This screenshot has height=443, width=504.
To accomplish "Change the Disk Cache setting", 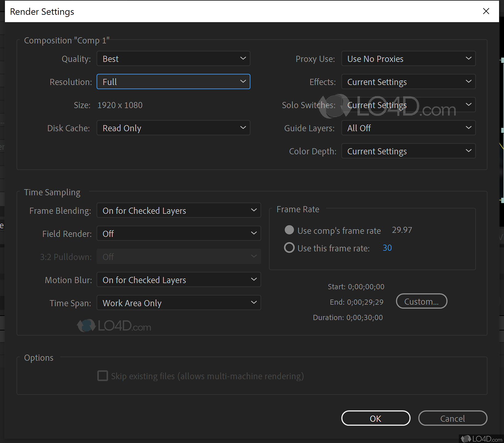I will point(173,128).
